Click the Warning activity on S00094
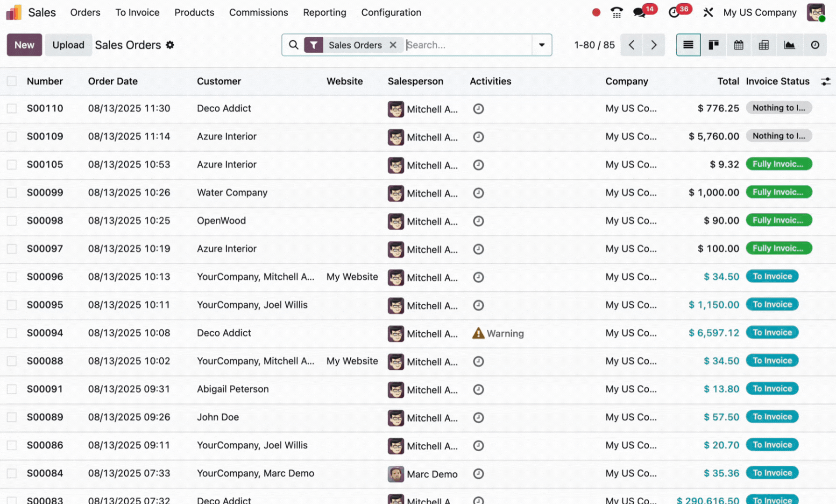 (498, 333)
